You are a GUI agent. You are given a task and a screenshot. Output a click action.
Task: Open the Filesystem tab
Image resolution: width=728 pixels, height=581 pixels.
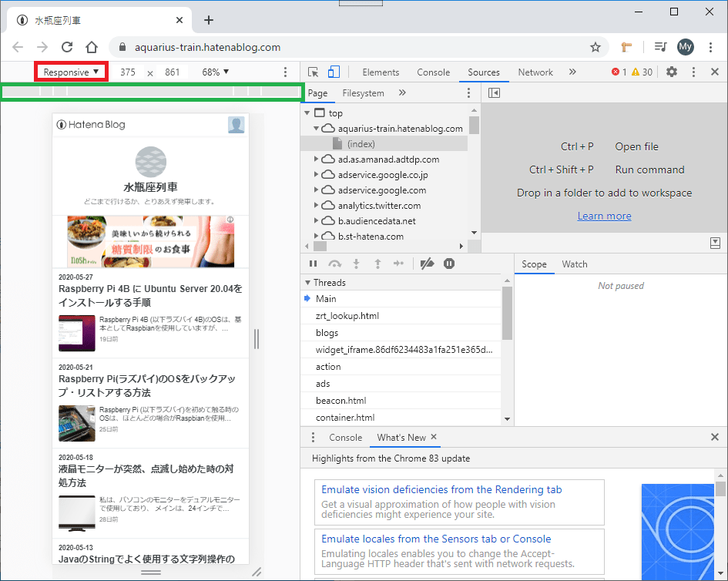tap(363, 93)
